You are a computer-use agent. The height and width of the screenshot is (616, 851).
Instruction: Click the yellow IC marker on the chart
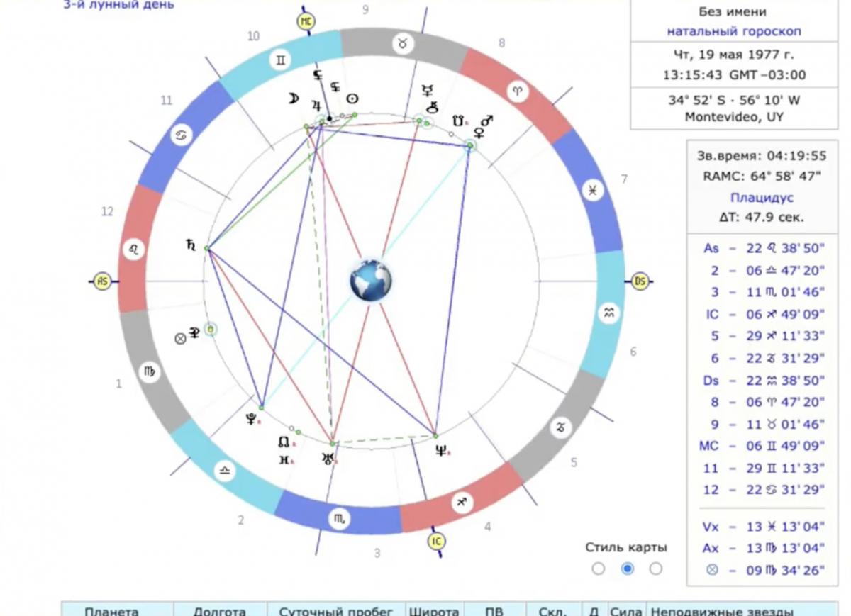click(436, 542)
